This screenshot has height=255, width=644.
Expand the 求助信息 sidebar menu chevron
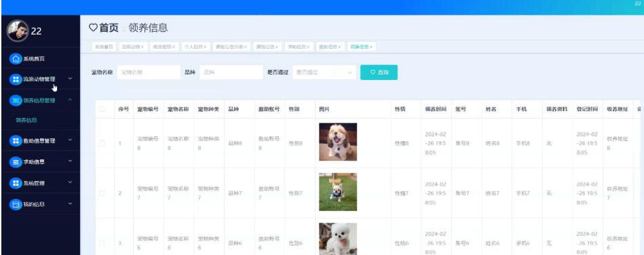coord(70,161)
